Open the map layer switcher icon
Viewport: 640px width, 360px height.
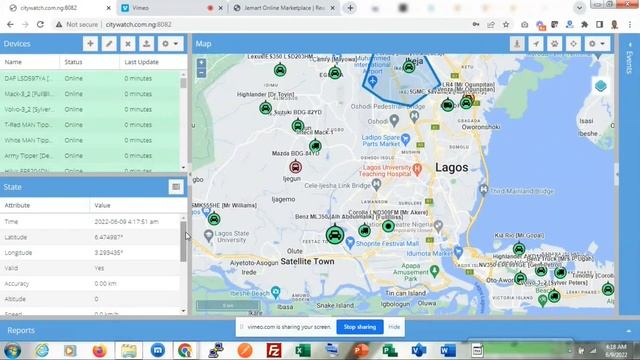click(600, 86)
